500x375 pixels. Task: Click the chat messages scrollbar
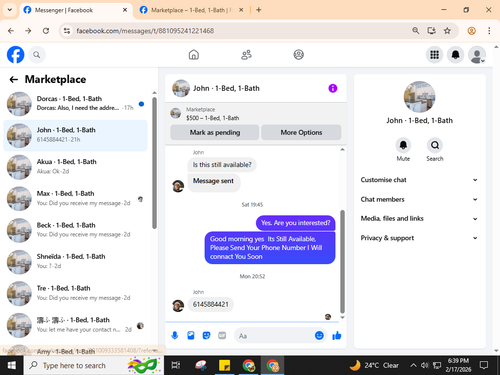click(x=342, y=262)
